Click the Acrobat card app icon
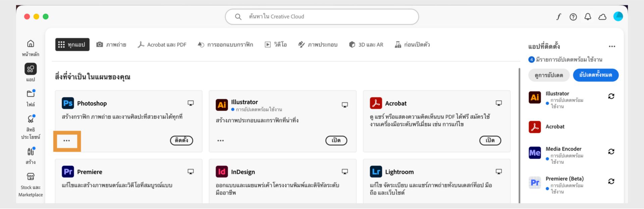This screenshot has height=209, width=644. pos(376,103)
